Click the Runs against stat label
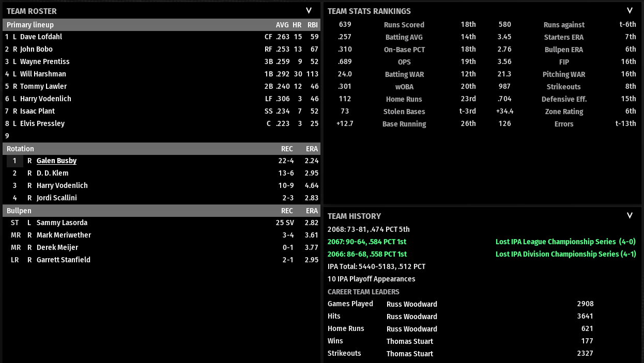 564,25
